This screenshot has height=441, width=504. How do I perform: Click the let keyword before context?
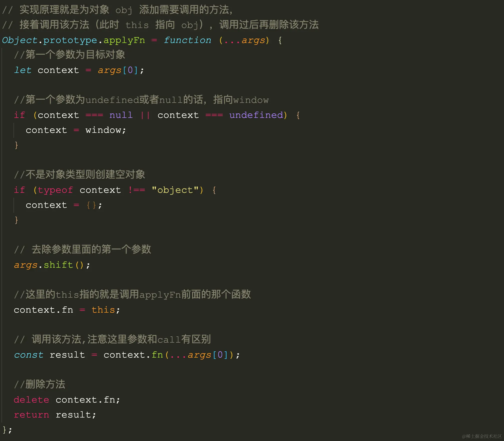click(22, 70)
